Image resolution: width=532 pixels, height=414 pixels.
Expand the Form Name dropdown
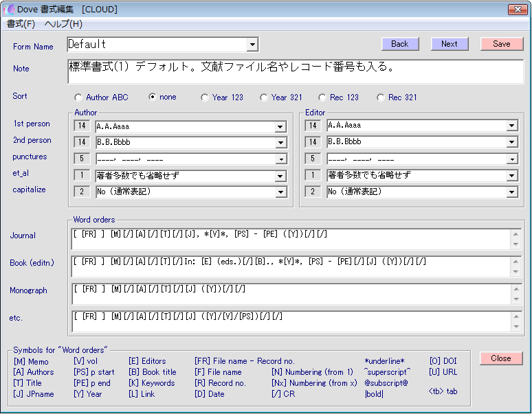tap(252, 45)
